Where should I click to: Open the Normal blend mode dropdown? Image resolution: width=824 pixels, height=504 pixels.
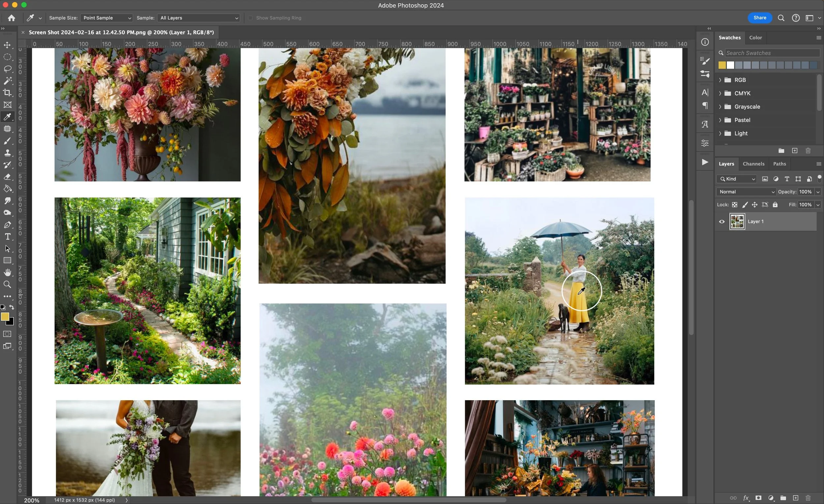(x=747, y=192)
